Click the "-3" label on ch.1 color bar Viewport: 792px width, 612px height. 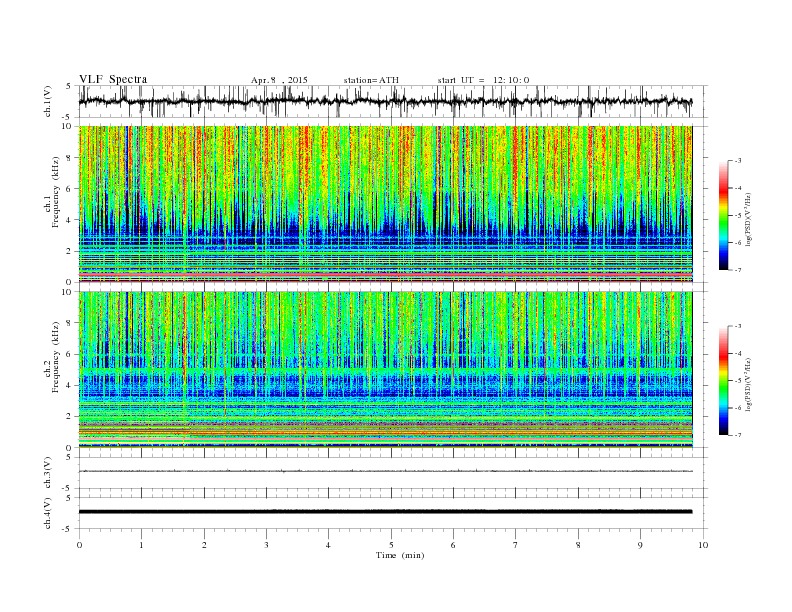click(x=738, y=161)
